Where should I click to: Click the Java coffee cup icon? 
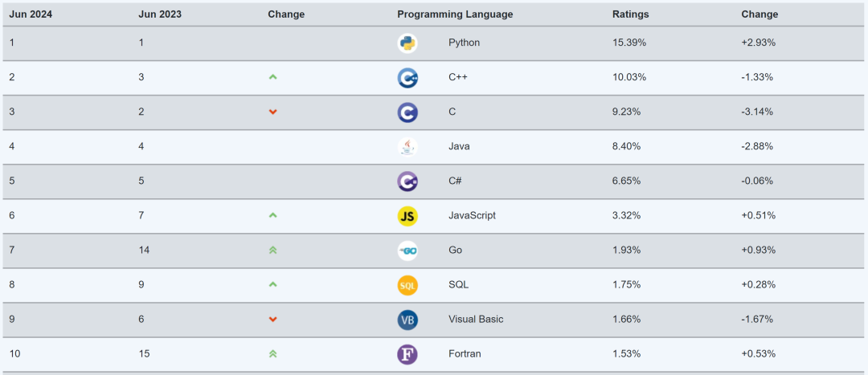(407, 147)
